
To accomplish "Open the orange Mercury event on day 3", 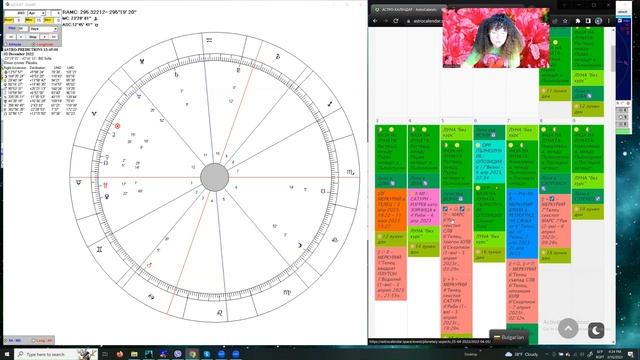I will click(x=391, y=210).
